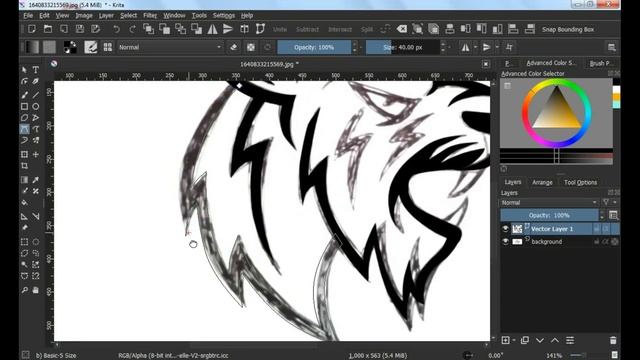Viewport: 640px width, 360px height.
Task: Select the Fill bucket tool
Action: click(x=24, y=202)
